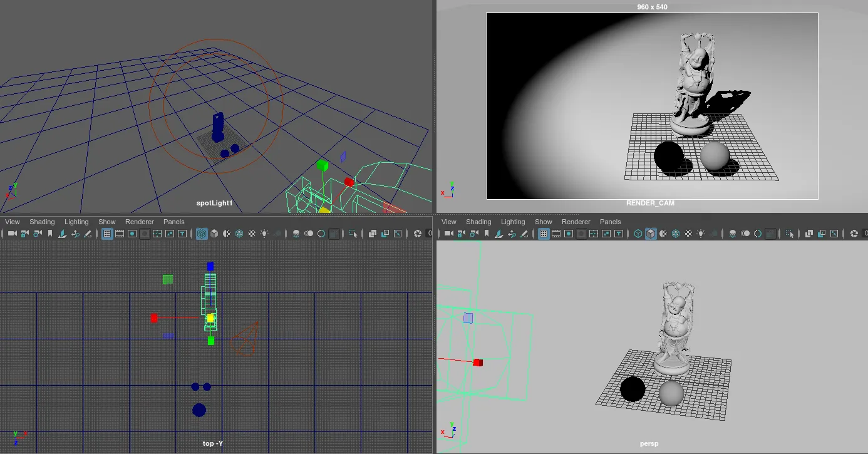Screen dimensions: 868x454
Task: Open Renderer menu in top -Y panel
Action: click(x=139, y=222)
